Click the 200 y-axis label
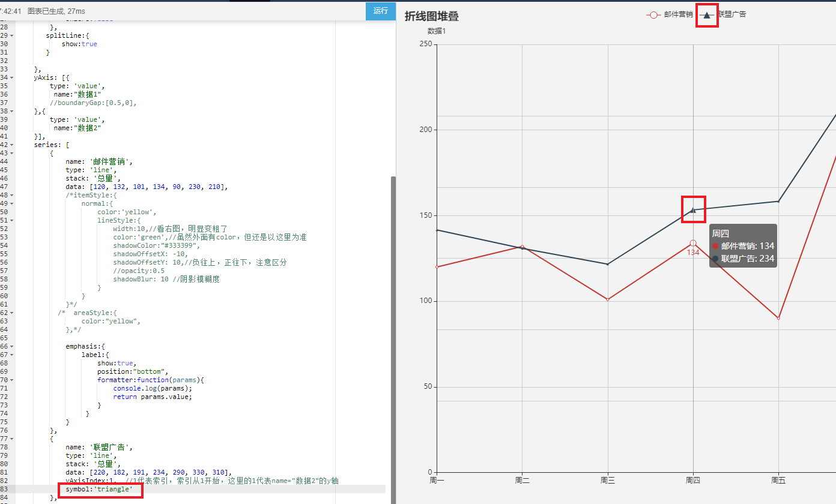Image resolution: width=836 pixels, height=504 pixels. (x=426, y=130)
